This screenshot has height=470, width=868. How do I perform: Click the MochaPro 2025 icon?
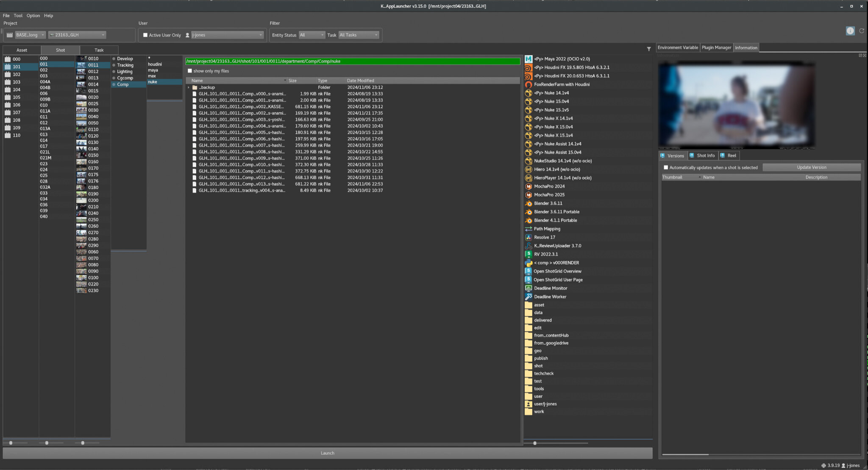tap(529, 195)
